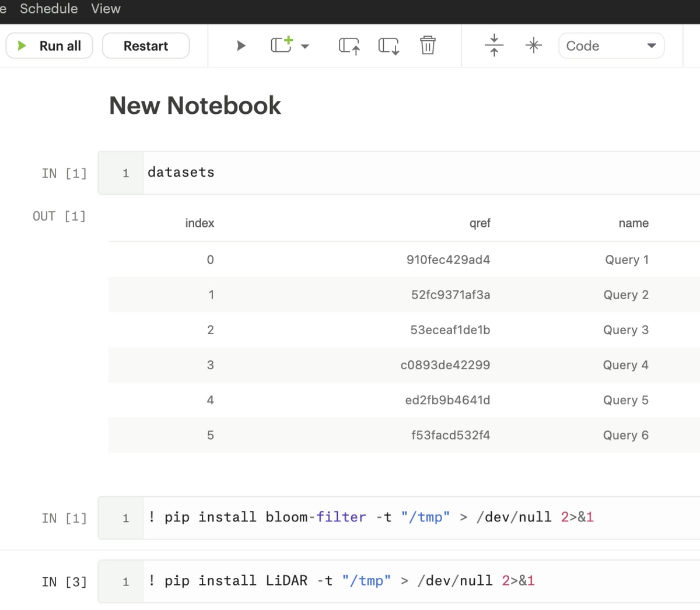Click the qref column header
The image size is (700, 610).
click(480, 223)
